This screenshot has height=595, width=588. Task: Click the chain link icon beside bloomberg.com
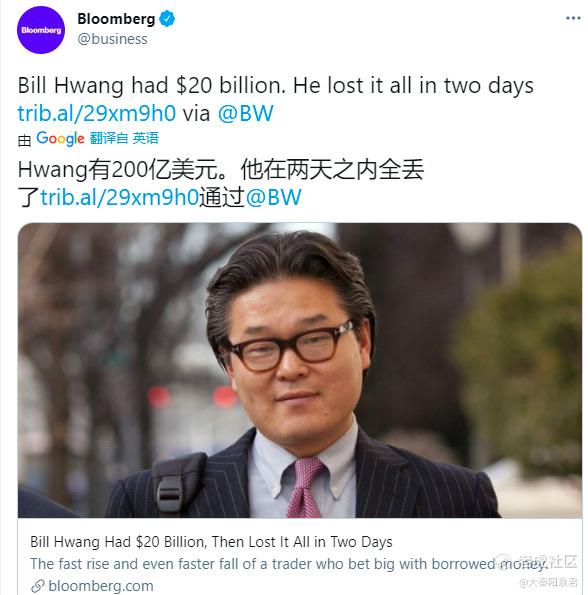[x=38, y=586]
